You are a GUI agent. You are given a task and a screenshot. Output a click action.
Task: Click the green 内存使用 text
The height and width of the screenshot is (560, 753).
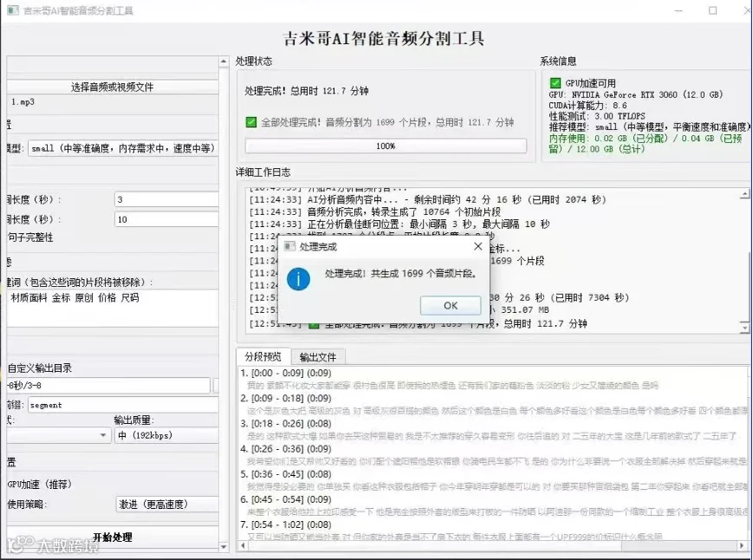click(646, 144)
